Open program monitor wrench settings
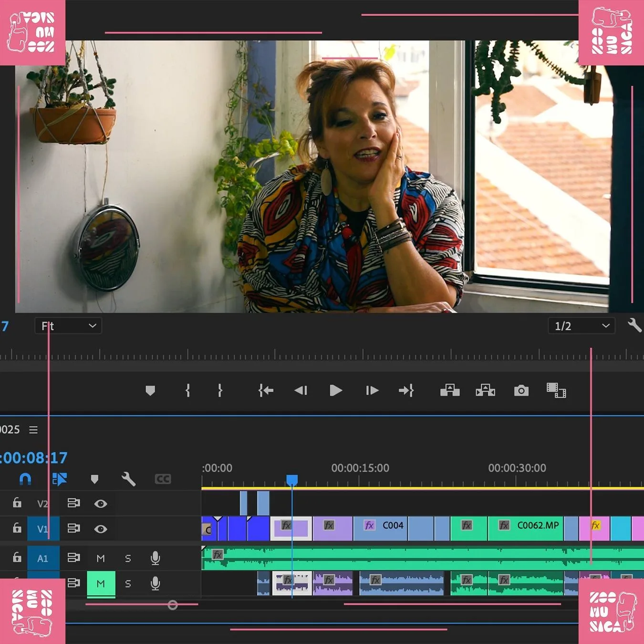The image size is (644, 644). (634, 325)
